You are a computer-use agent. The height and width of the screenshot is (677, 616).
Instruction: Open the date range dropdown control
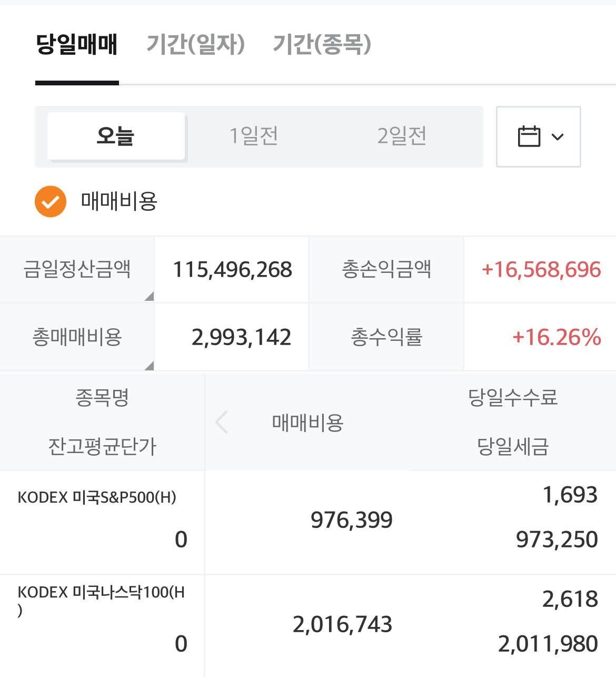pos(538,136)
